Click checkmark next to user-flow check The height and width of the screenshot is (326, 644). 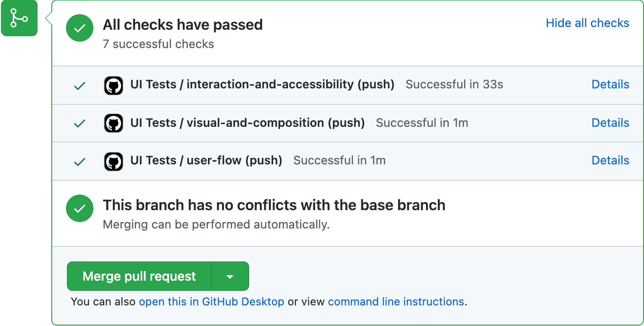coord(80,162)
